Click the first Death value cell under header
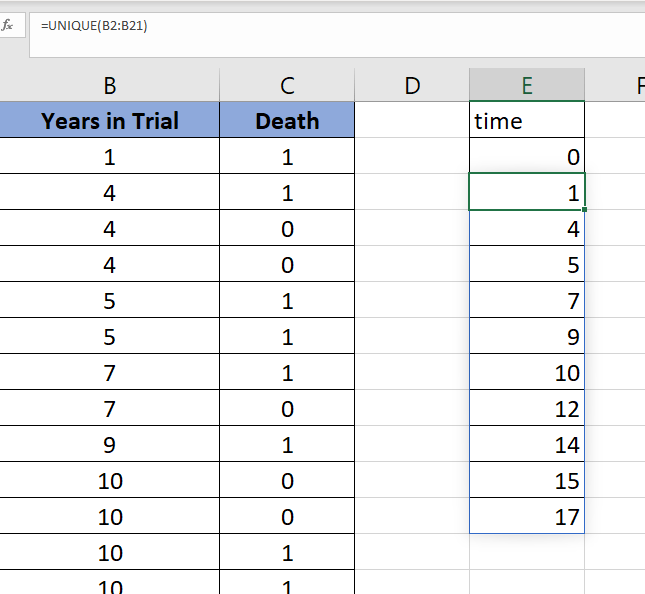The height and width of the screenshot is (594, 645). (287, 155)
